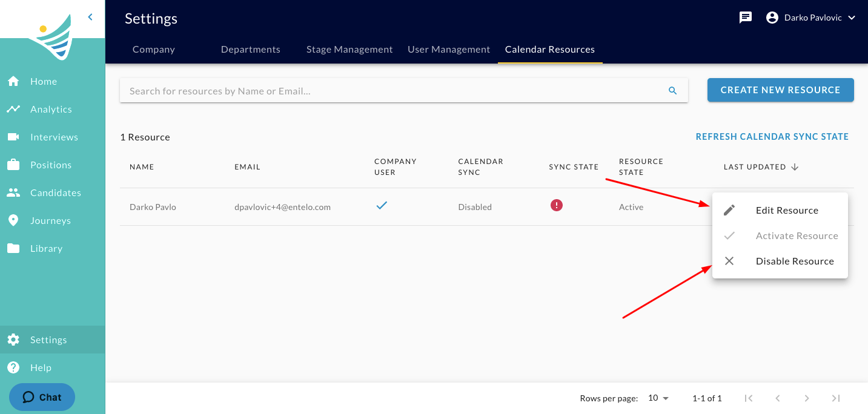Screen dimensions: 868x414
Task: Click the Active resource state value
Action: 631,207
